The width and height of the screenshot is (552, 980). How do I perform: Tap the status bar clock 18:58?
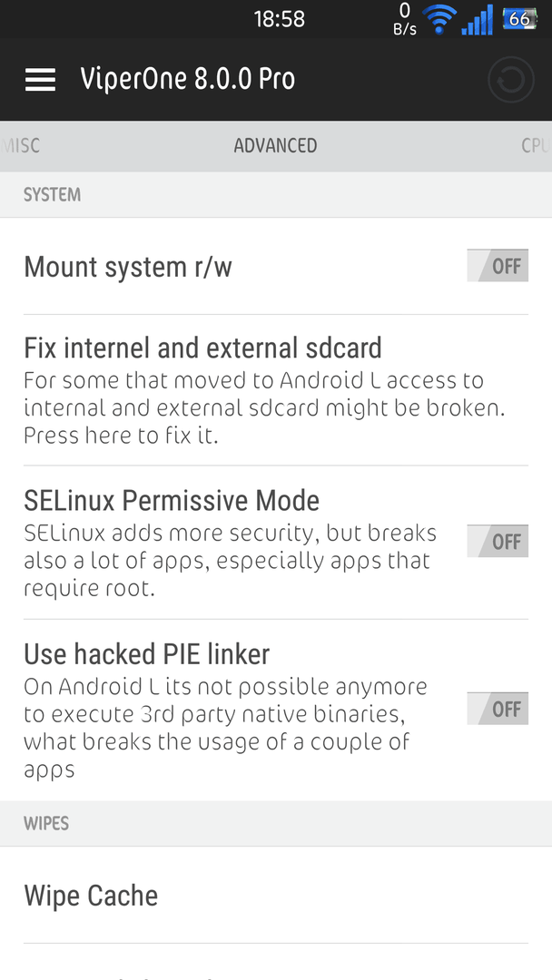pos(279,19)
